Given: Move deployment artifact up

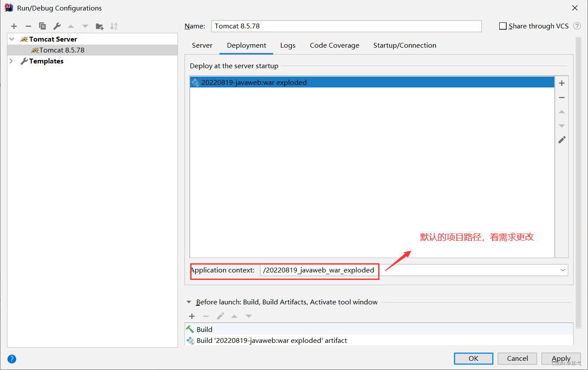Looking at the screenshot, I should (x=562, y=112).
